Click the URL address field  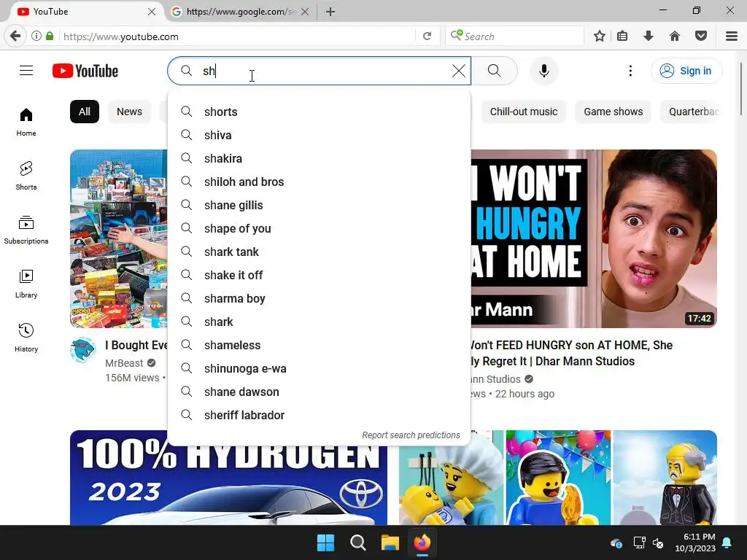point(239,36)
